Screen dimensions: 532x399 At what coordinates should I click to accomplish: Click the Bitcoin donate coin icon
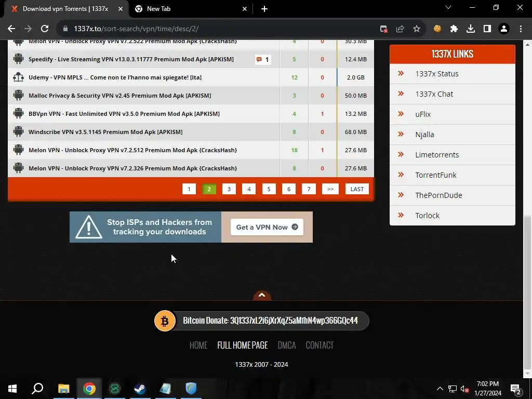pos(165,321)
